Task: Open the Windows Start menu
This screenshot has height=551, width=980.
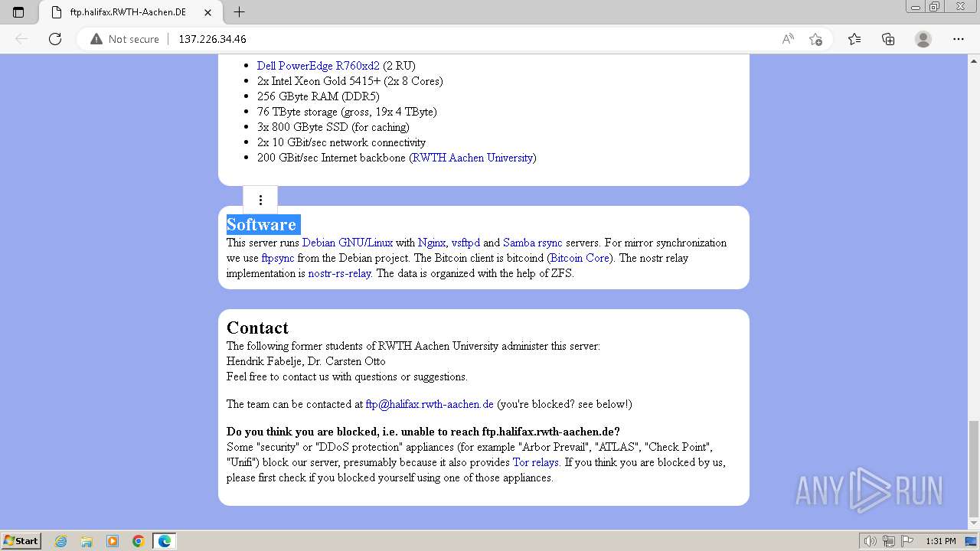Action: tap(21, 541)
